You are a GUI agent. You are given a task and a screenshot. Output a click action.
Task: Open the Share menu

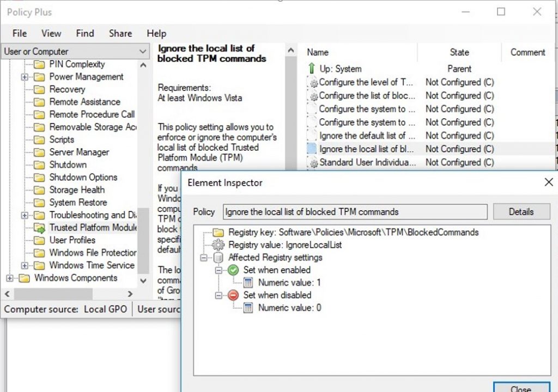120,33
